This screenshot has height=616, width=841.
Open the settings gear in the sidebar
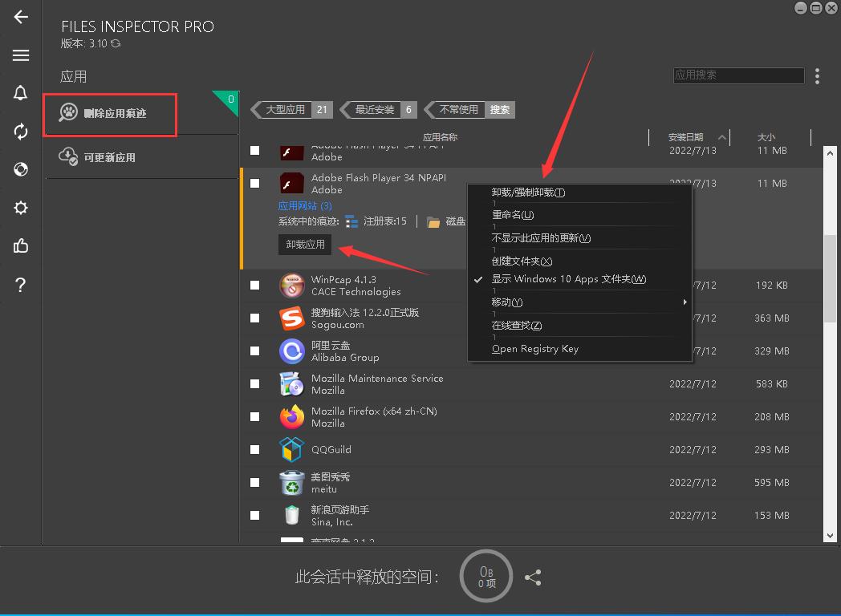(20, 208)
